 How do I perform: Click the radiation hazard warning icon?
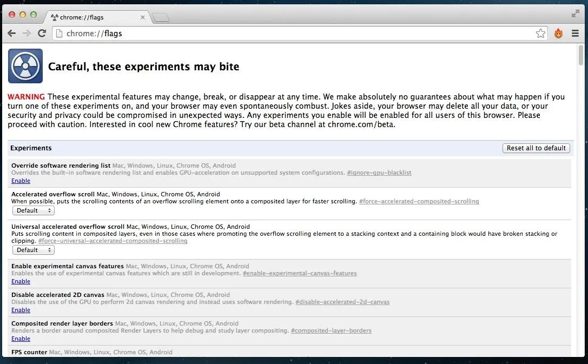tap(25, 66)
